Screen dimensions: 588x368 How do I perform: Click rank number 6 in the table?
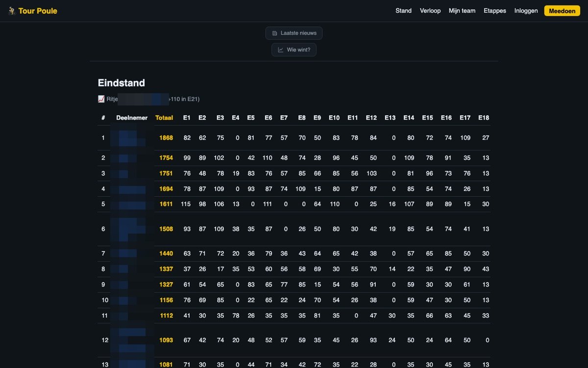[103, 229]
